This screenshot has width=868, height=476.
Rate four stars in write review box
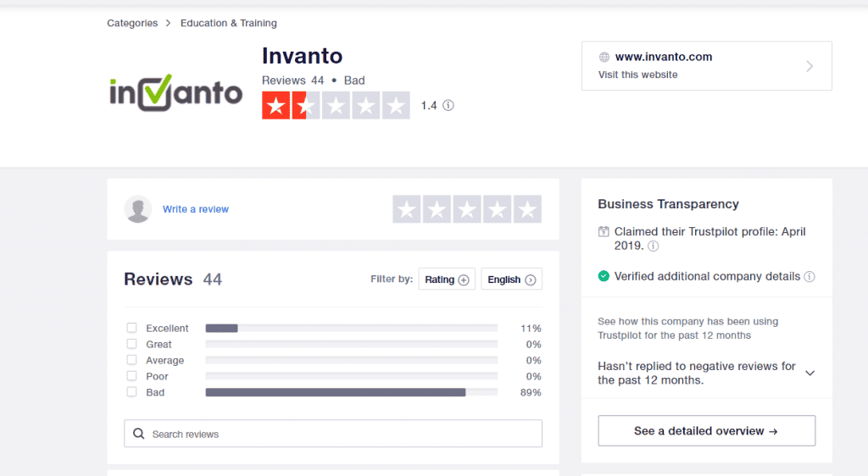point(497,209)
